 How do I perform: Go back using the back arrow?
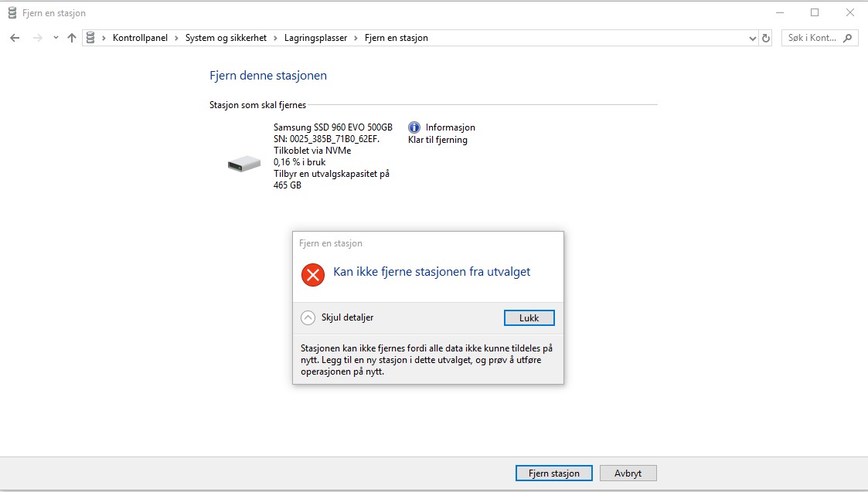click(x=15, y=38)
